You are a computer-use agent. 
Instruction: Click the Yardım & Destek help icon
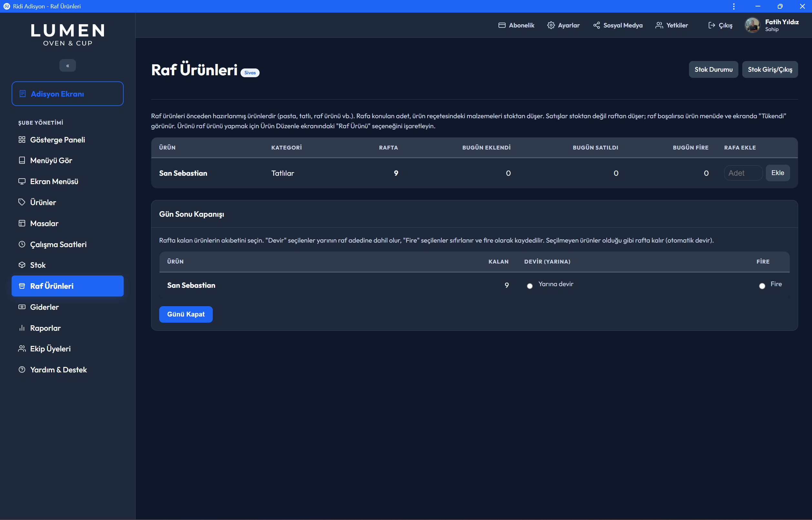click(x=22, y=370)
